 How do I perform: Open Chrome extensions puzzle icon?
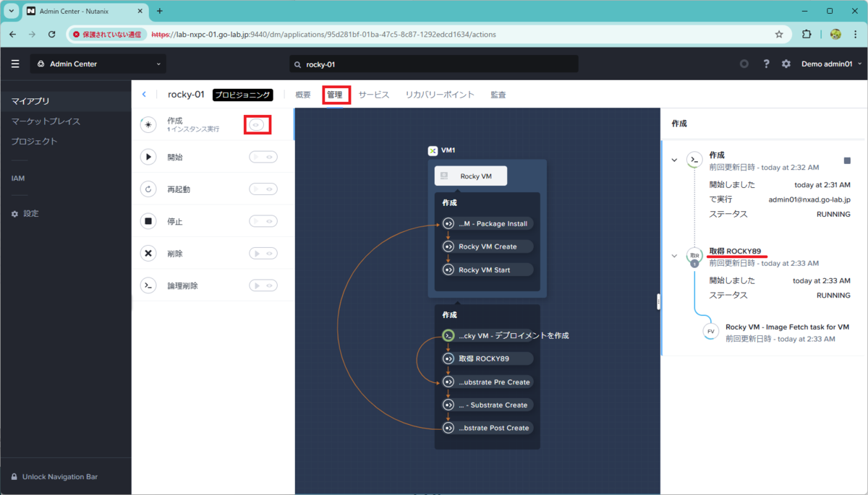point(807,34)
